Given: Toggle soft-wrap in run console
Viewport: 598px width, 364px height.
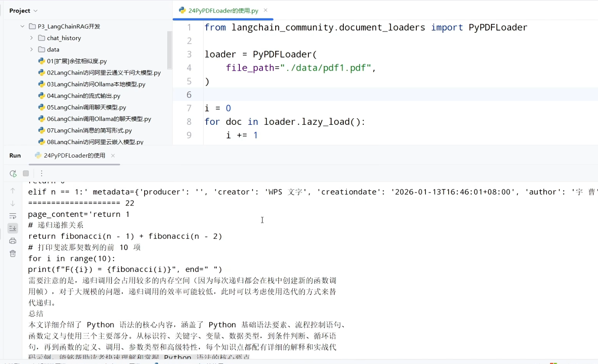Looking at the screenshot, I should click(13, 216).
